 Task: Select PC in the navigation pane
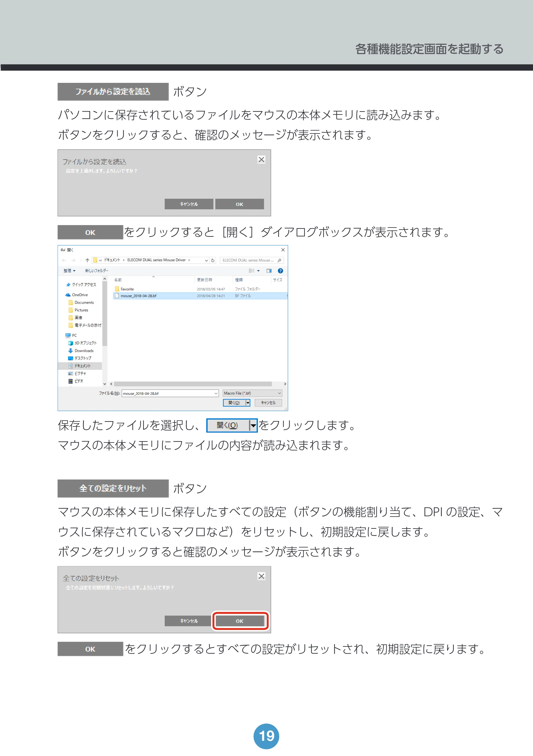[71, 335]
